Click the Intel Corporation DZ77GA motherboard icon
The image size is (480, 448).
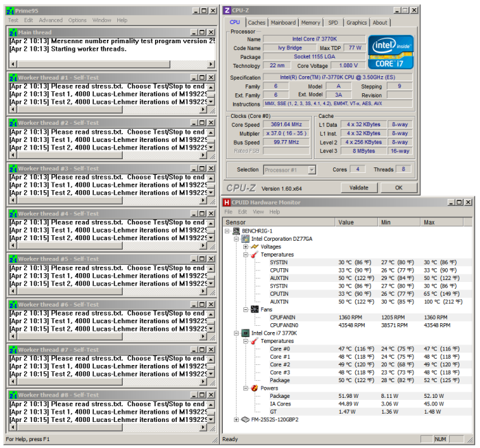tap(245, 239)
